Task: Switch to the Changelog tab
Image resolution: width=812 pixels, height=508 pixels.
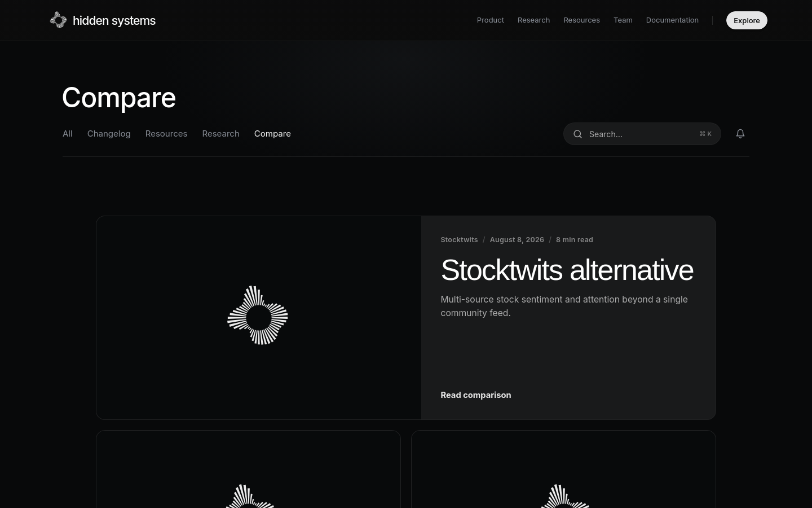Action: 109,134
